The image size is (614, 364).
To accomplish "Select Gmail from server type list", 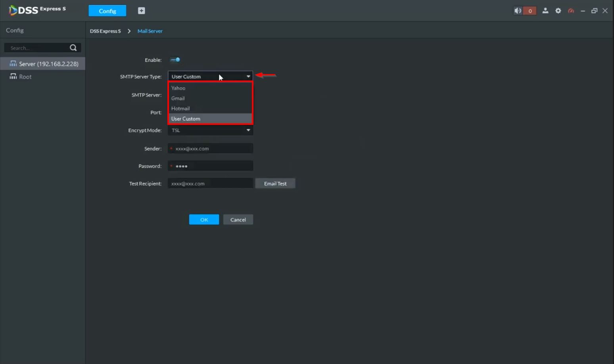I will click(x=178, y=98).
